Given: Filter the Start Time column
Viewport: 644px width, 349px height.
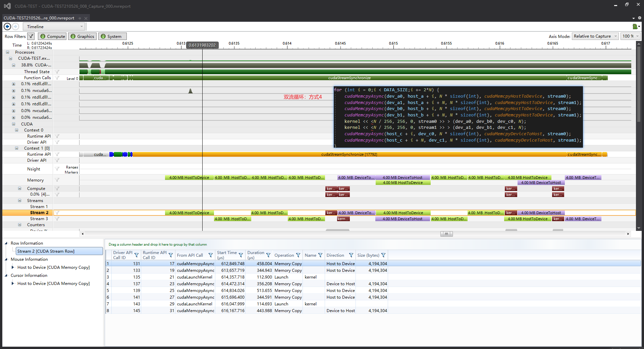Looking at the screenshot, I should [x=241, y=255].
